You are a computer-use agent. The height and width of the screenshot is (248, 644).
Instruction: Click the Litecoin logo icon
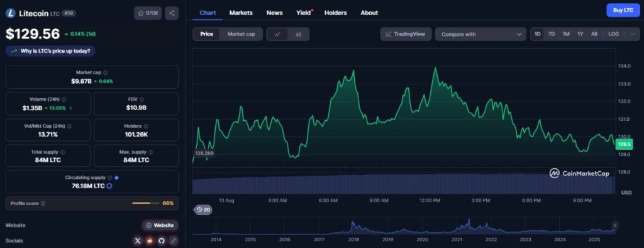(10, 13)
